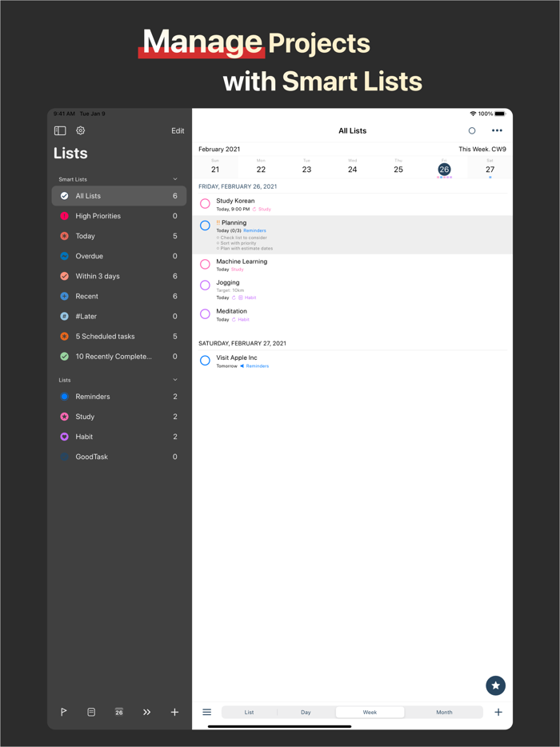Open 10 Recently Completed list
This screenshot has width=560, height=747.
[119, 356]
